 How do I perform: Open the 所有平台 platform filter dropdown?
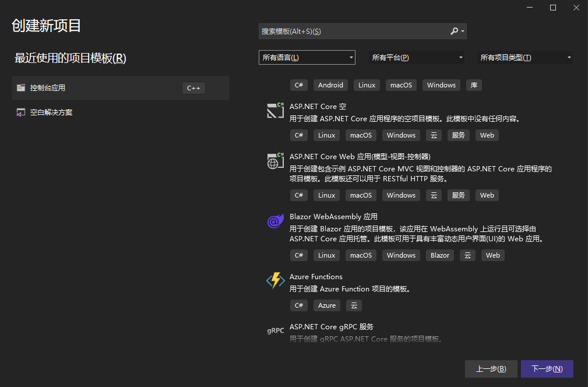point(417,57)
